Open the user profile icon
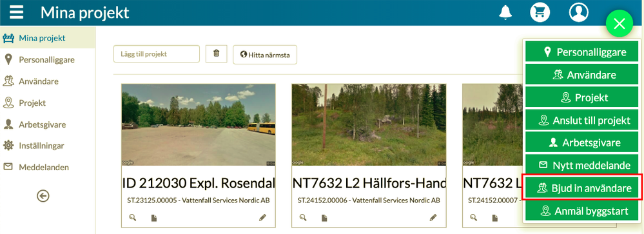 tap(579, 12)
